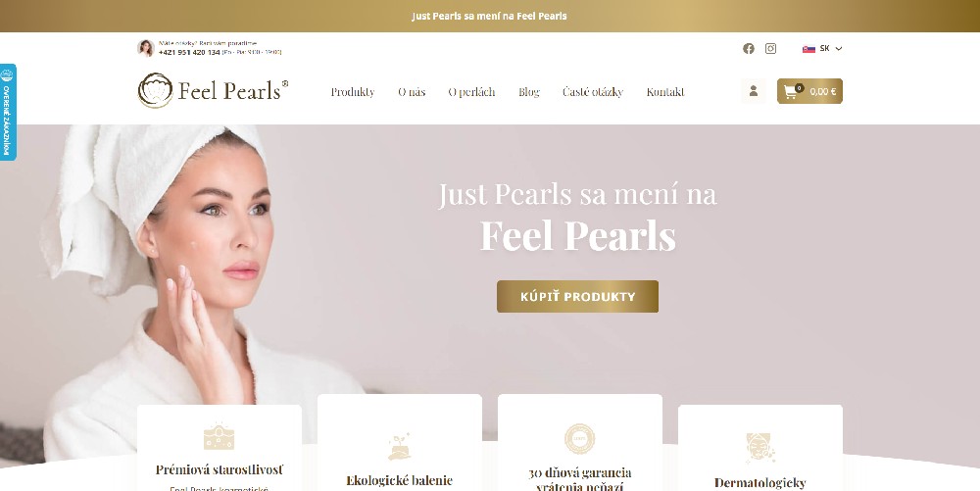Viewport: 980px width, 491px height.
Task: Open the shopping cart showing 0,00 €
Action: 809,91
